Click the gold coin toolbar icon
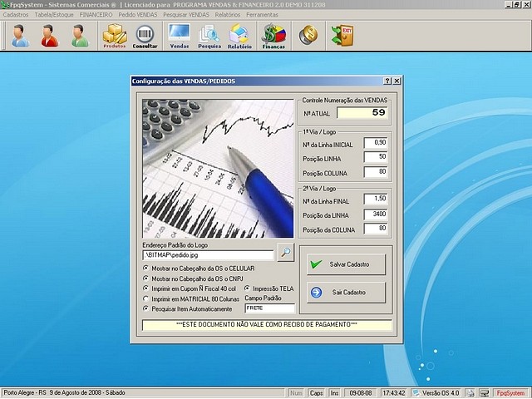The height and width of the screenshot is (399, 532). coord(308,36)
